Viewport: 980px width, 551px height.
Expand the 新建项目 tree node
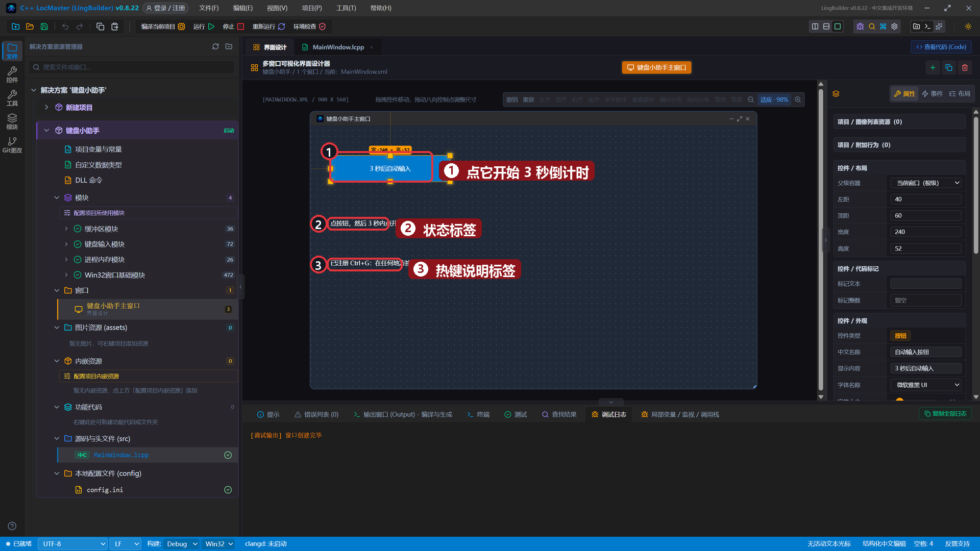(x=46, y=107)
